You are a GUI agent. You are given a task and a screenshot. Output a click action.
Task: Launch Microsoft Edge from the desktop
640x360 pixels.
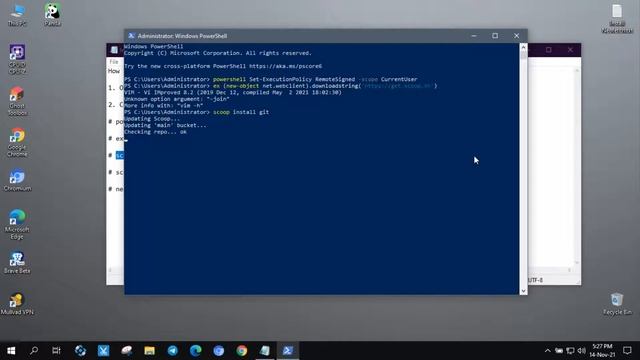click(x=17, y=224)
